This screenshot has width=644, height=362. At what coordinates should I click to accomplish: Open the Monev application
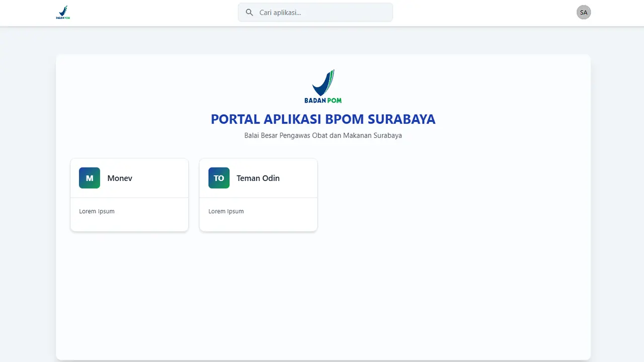click(129, 195)
